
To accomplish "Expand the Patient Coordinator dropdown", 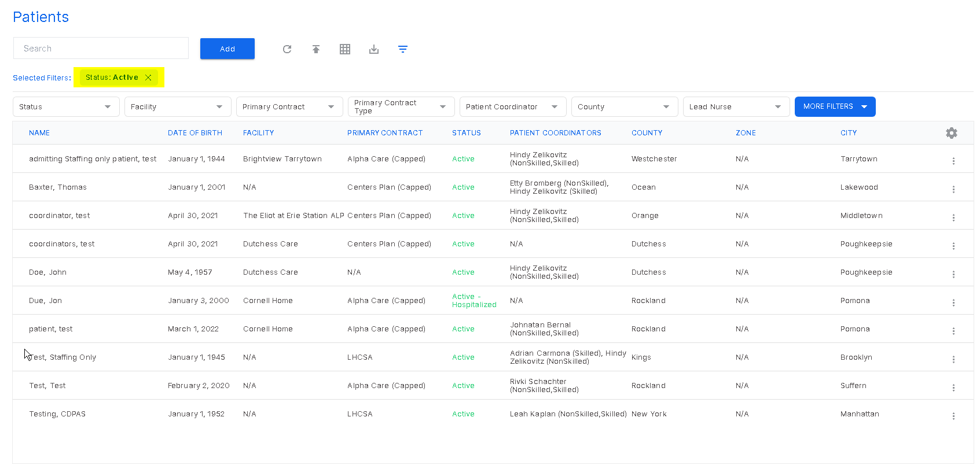I will pyautogui.click(x=513, y=106).
